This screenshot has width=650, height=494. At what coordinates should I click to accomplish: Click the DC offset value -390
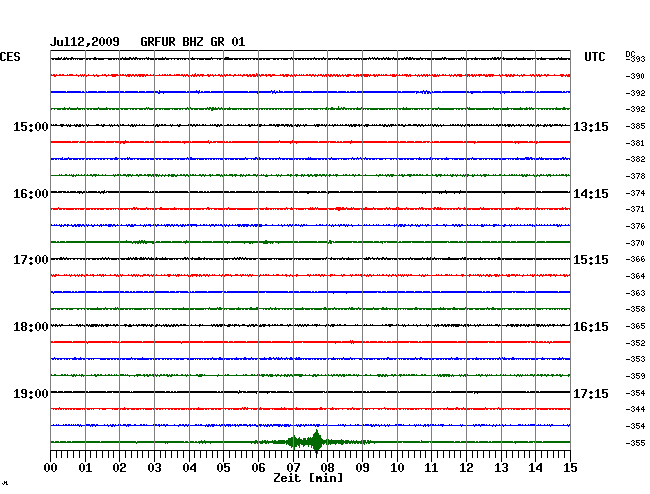point(635,76)
